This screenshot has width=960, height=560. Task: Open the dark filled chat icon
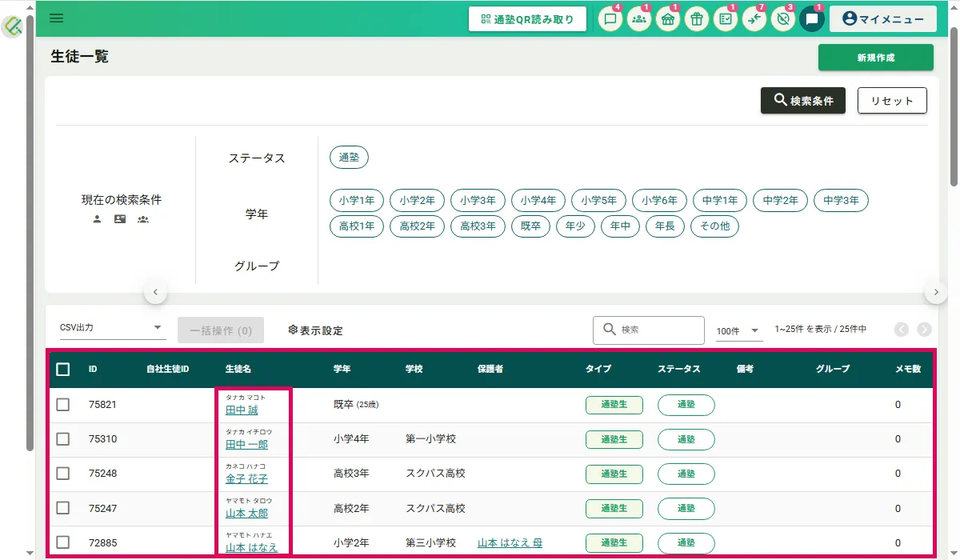pos(812,19)
